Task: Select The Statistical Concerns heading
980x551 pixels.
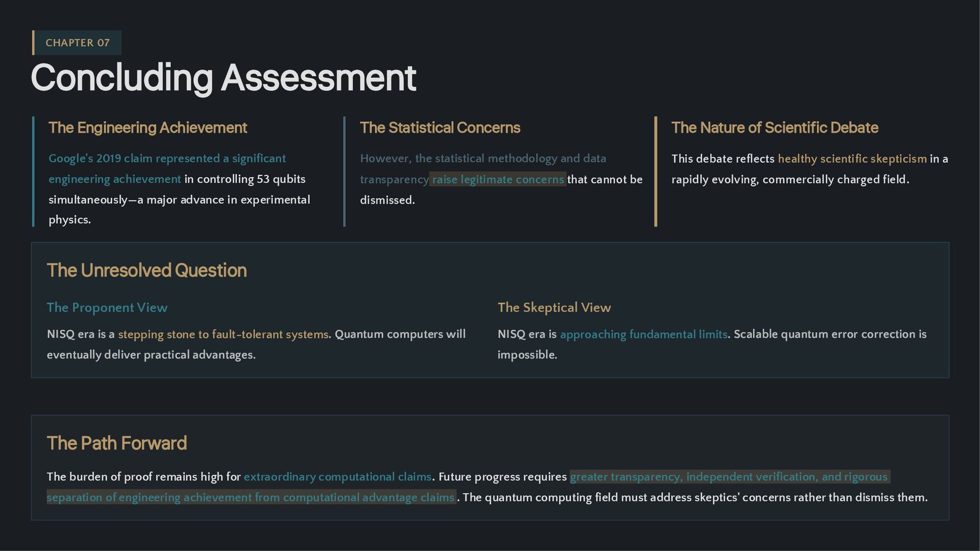Action: tap(439, 128)
